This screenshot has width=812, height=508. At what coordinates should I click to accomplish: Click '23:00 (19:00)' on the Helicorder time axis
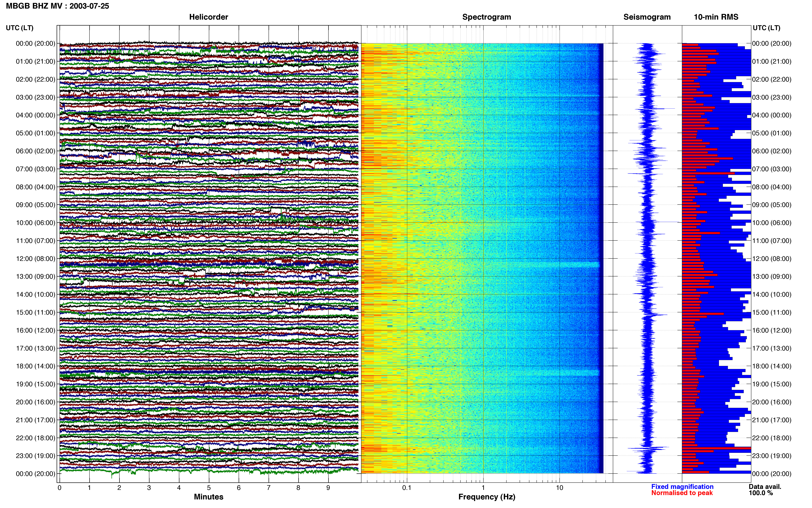pyautogui.click(x=36, y=456)
